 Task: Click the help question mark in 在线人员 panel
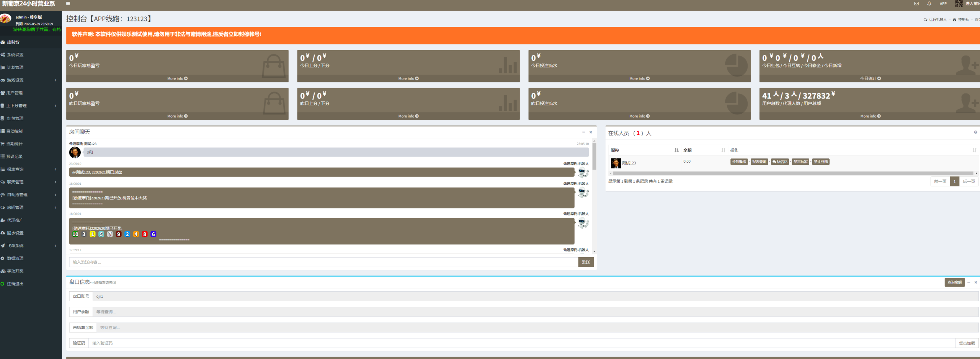pyautogui.click(x=975, y=132)
